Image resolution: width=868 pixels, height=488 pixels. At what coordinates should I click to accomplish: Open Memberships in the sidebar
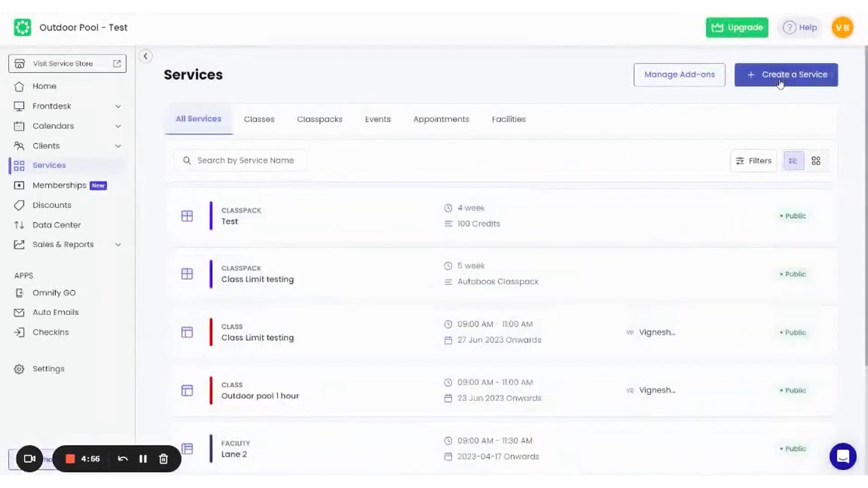pyautogui.click(x=59, y=185)
